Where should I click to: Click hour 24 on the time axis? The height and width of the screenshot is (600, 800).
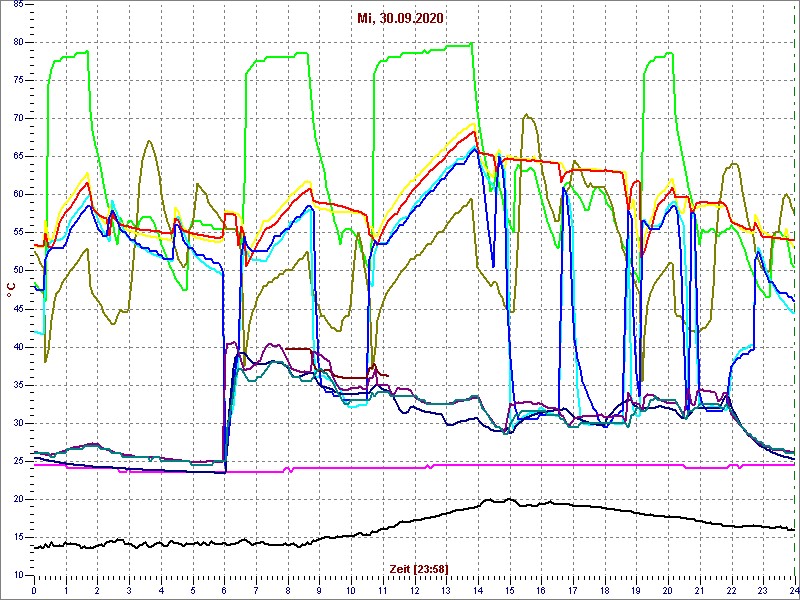pos(793,590)
